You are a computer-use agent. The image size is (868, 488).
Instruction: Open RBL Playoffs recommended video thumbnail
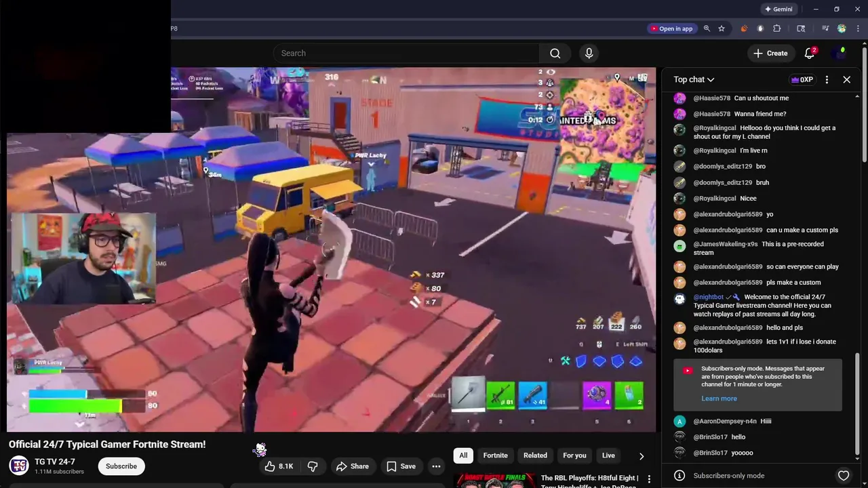tap(494, 481)
